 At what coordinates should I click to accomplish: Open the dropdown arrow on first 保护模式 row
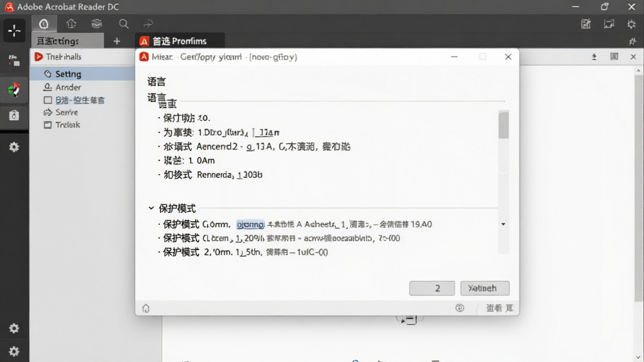pyautogui.click(x=503, y=224)
